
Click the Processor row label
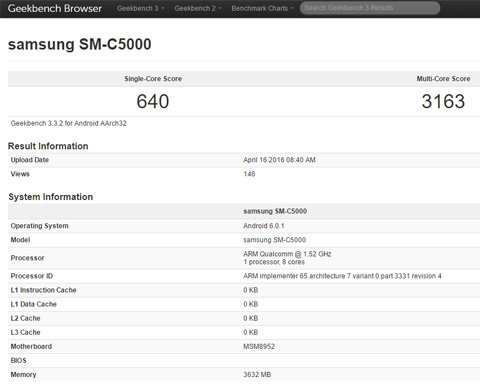pyautogui.click(x=27, y=258)
